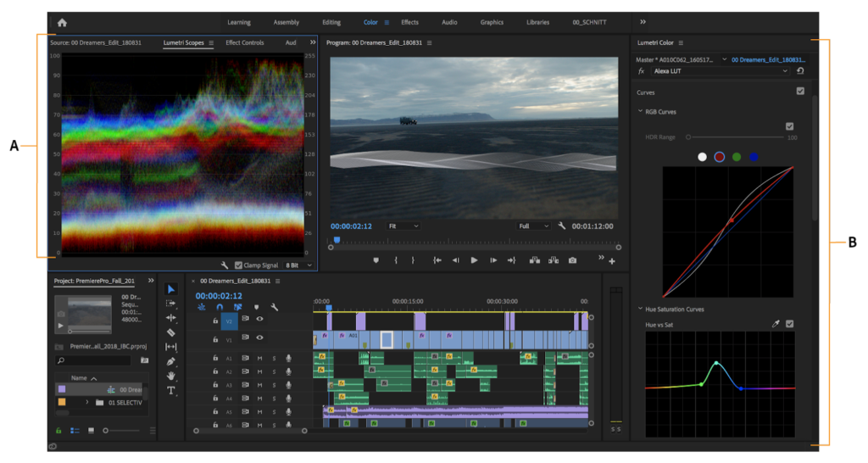
Task: Choose the Hand tool
Action: click(171, 376)
